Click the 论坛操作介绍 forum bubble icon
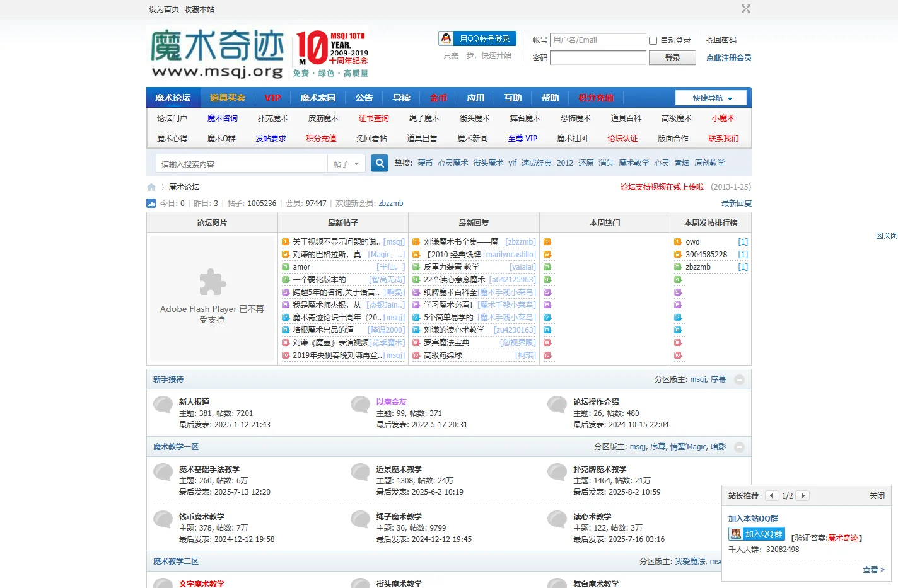Screen dimensions: 898x588 [x=557, y=405]
